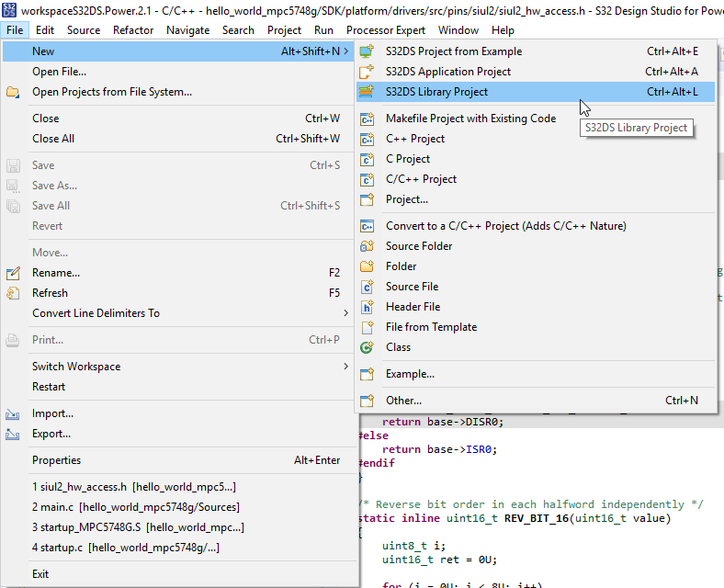The width and height of the screenshot is (724, 588).
Task: Click the S32DS Project from Example icon
Action: point(367,51)
